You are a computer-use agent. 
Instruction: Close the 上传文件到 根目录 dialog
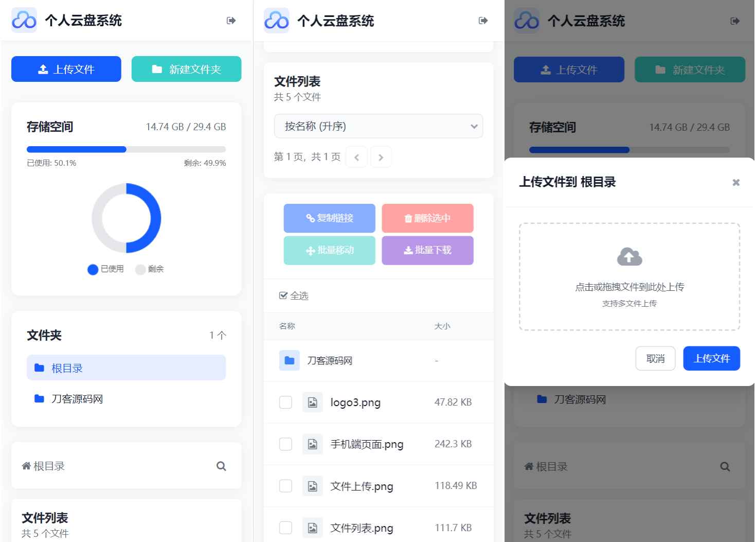click(x=736, y=182)
